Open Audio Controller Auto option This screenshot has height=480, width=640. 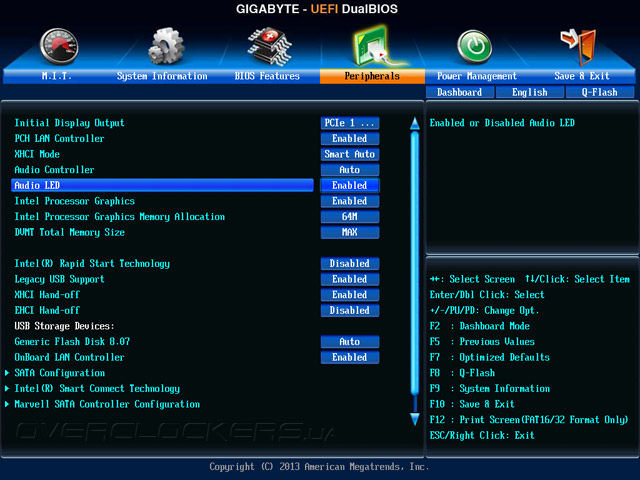pos(350,170)
